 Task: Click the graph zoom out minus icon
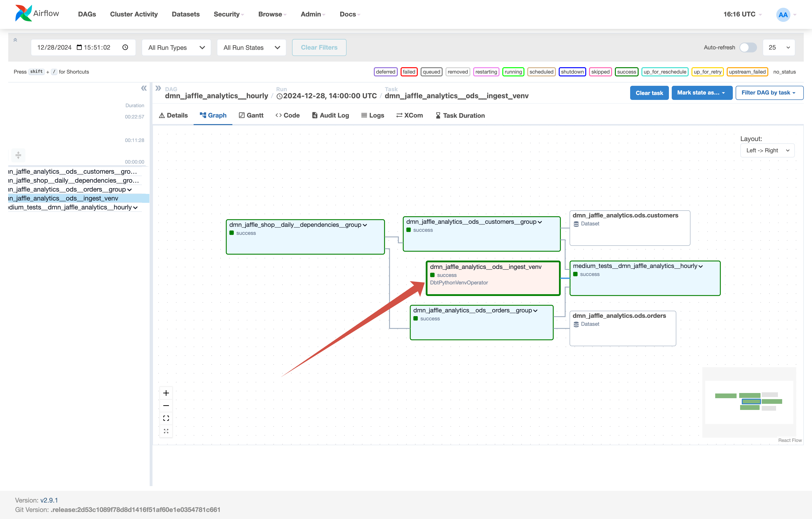[166, 406]
